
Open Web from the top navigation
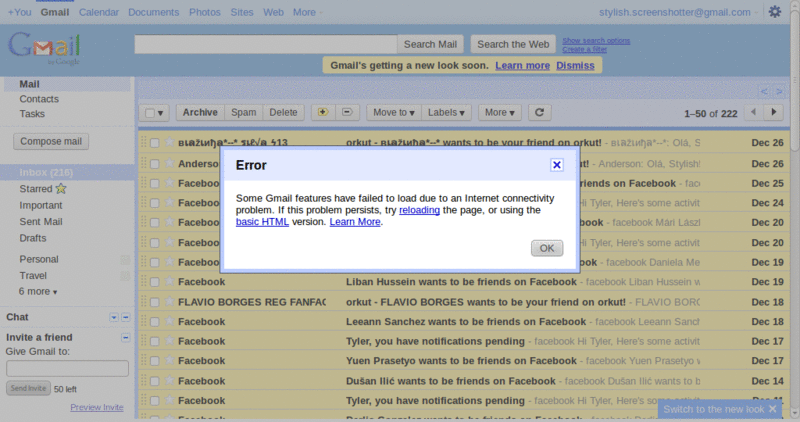tap(273, 12)
